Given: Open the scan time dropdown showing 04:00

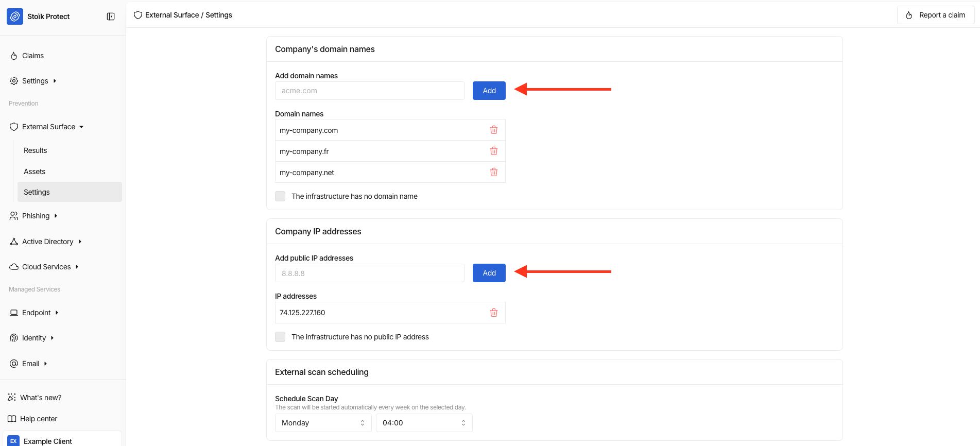Looking at the screenshot, I should [424, 423].
